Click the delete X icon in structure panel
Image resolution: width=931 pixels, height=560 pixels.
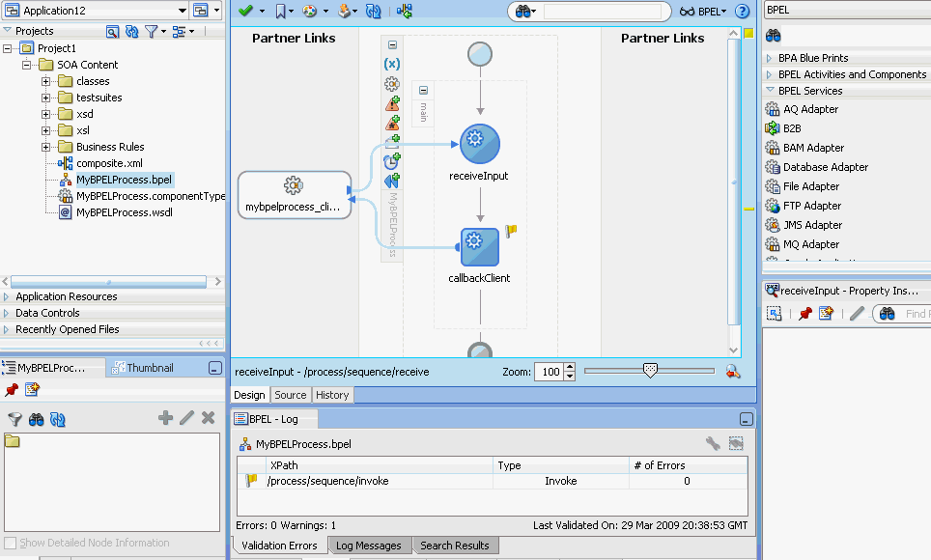click(208, 417)
